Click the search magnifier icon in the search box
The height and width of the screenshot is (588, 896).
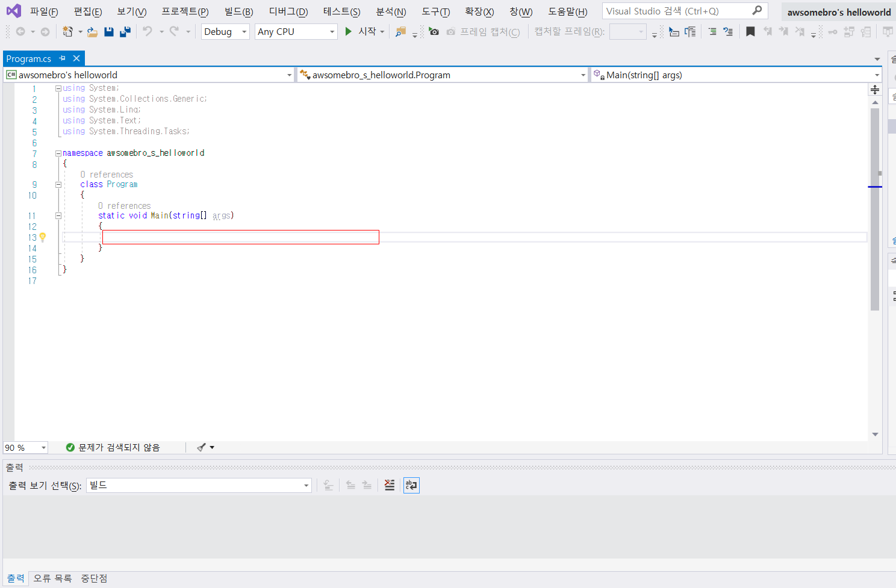click(x=757, y=10)
